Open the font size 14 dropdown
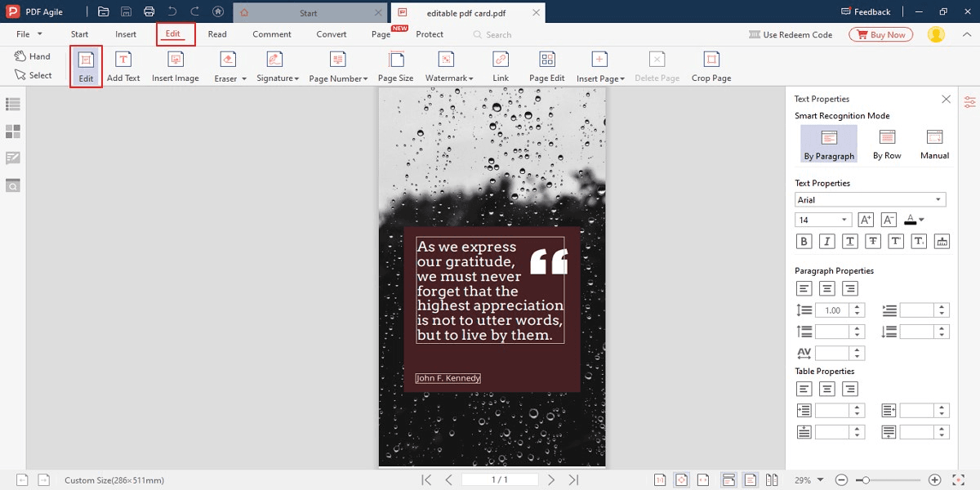This screenshot has height=490, width=980. (x=823, y=220)
